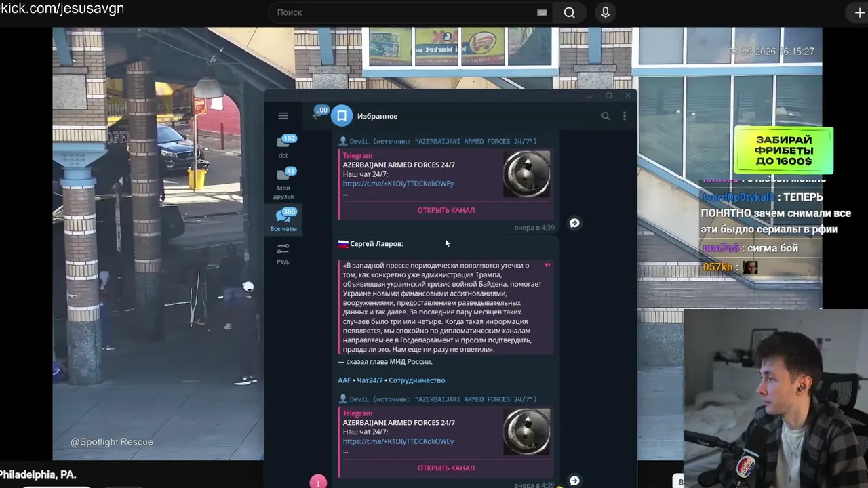Open the t.me link in the upper preview card
868x488 pixels.
click(x=398, y=184)
